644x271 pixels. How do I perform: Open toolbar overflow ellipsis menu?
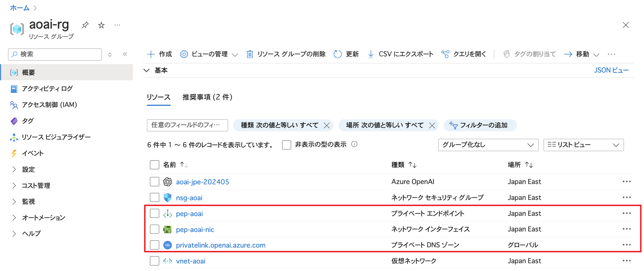coord(611,54)
